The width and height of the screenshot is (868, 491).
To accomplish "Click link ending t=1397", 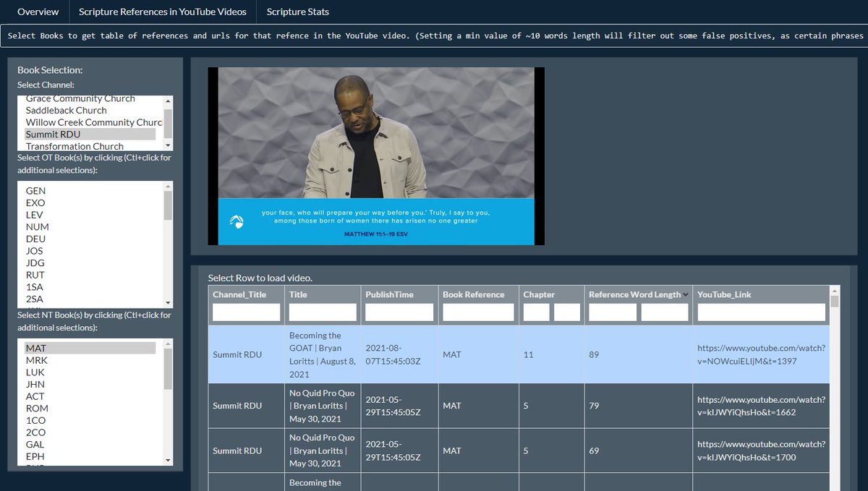I will (761, 354).
